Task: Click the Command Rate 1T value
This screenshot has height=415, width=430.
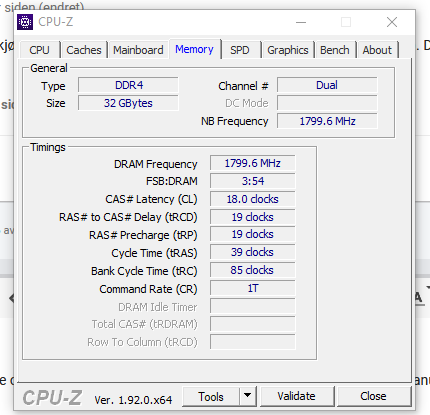Action: 253,288
